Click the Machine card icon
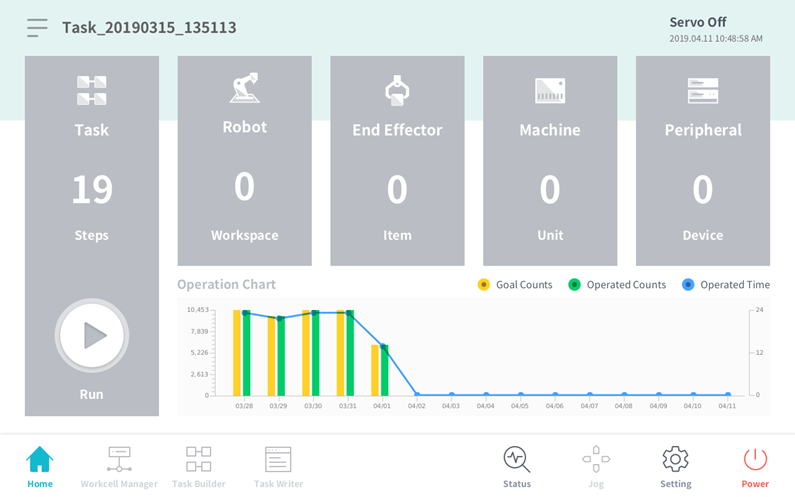 pyautogui.click(x=550, y=91)
